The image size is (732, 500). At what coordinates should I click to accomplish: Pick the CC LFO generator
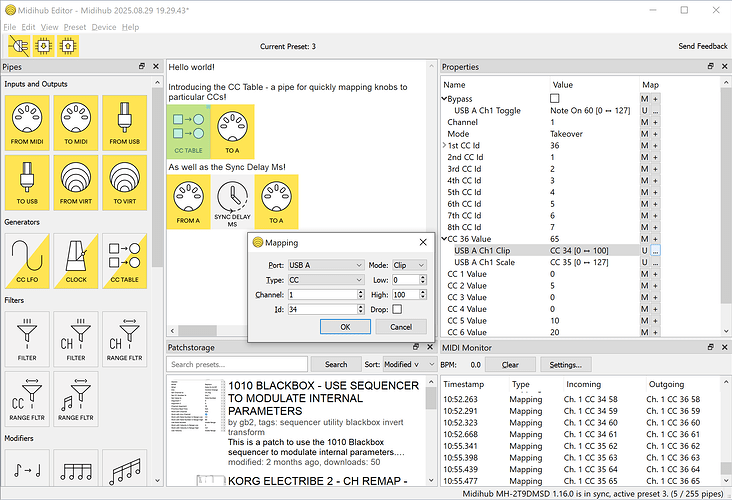pos(28,261)
